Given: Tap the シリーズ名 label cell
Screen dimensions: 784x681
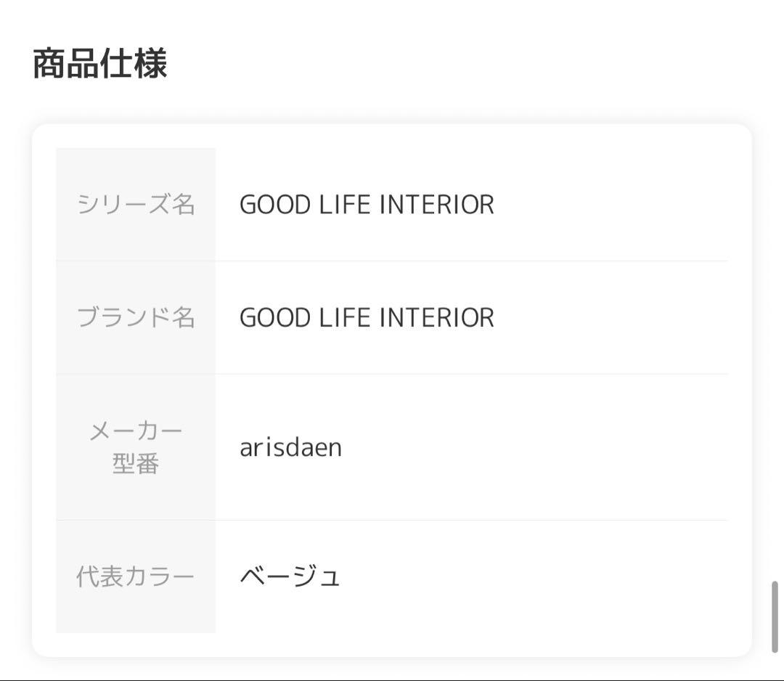Looking at the screenshot, I should pos(136,205).
